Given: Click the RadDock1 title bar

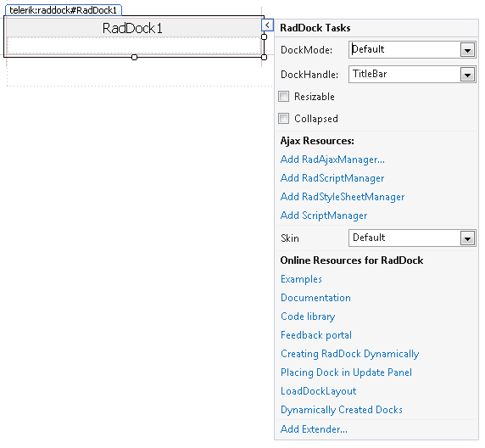Looking at the screenshot, I should [132, 28].
